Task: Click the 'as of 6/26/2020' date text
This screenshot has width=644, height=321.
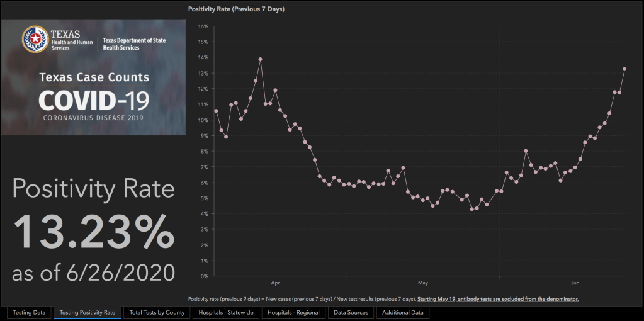Action: click(93, 272)
